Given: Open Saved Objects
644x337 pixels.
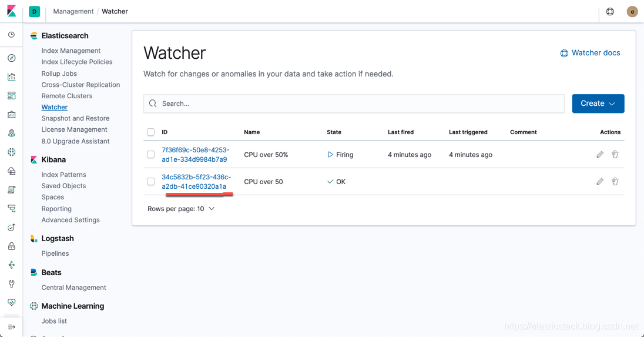Looking at the screenshot, I should (63, 186).
